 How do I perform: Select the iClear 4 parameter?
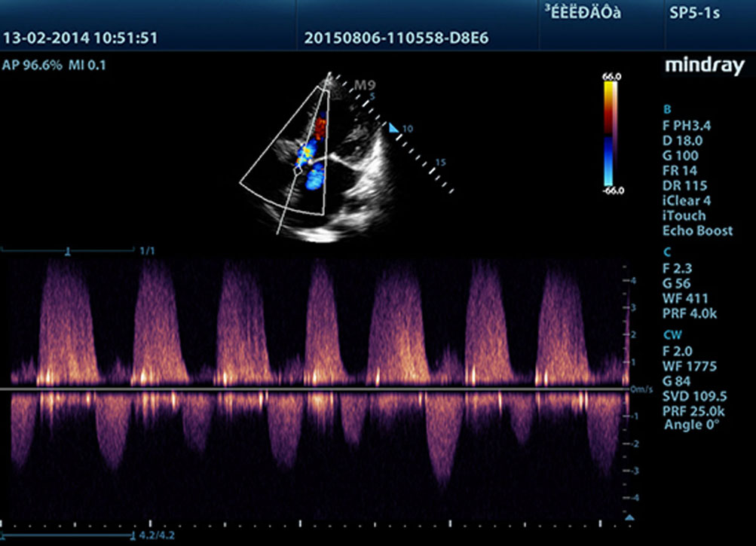pos(685,201)
